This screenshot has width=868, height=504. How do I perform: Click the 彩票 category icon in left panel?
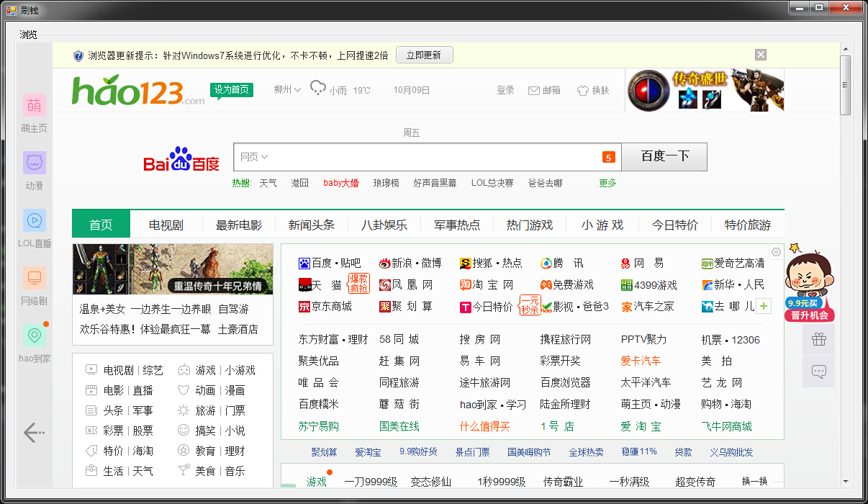(91, 431)
